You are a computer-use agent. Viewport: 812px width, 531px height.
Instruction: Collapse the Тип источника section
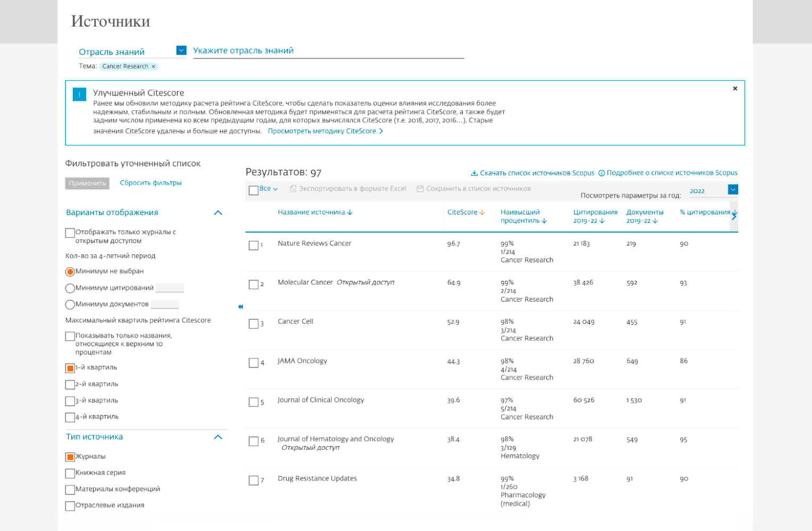218,438
